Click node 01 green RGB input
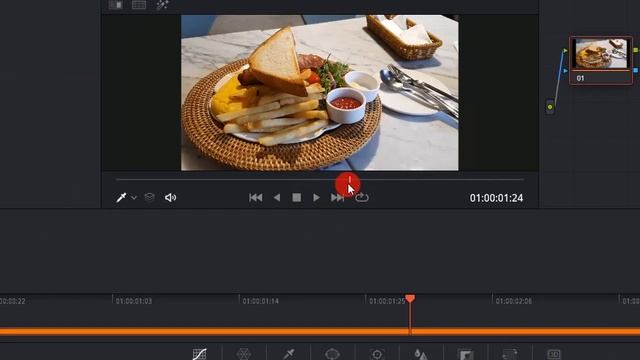This screenshot has height=360, width=640. click(x=565, y=51)
